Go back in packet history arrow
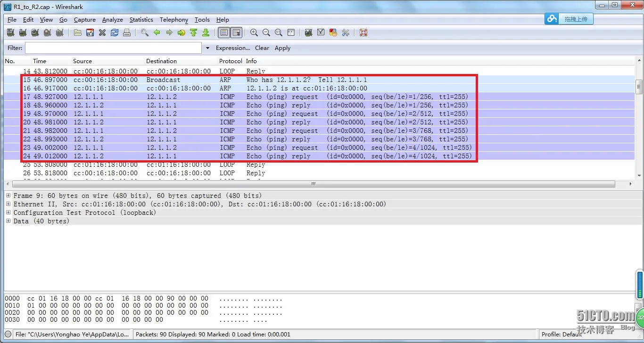The width and height of the screenshot is (644, 343). click(157, 33)
